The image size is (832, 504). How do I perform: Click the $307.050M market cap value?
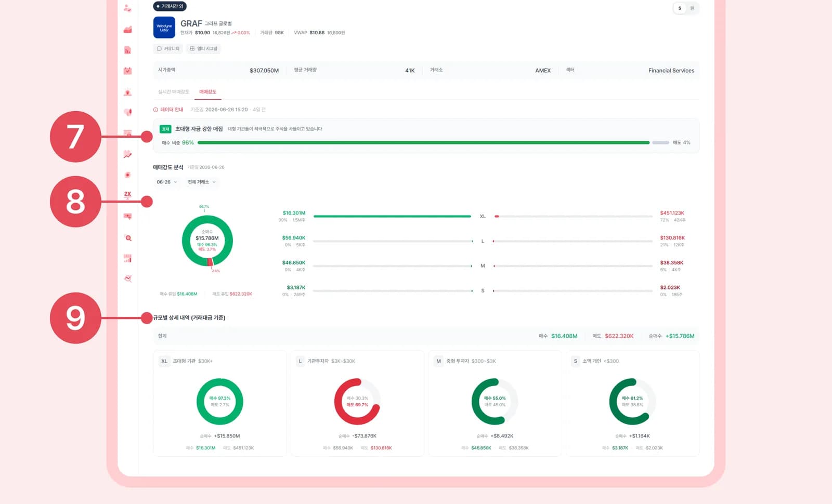click(x=264, y=71)
